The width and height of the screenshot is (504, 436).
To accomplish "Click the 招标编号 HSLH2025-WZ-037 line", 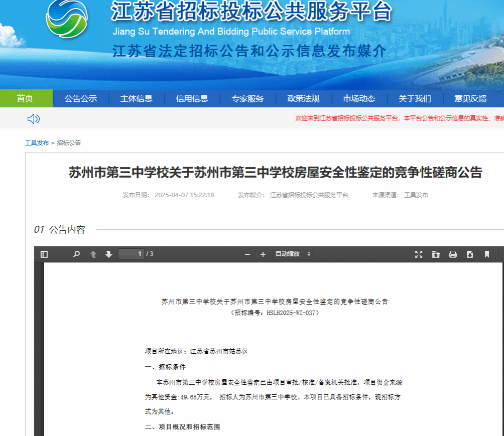I will pyautogui.click(x=275, y=313).
